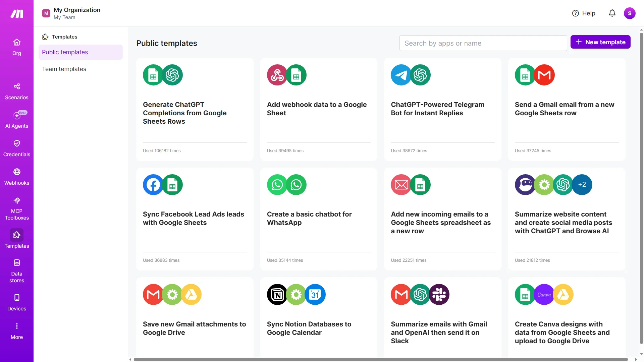Click the New template button
The width and height of the screenshot is (644, 362).
pyautogui.click(x=600, y=42)
